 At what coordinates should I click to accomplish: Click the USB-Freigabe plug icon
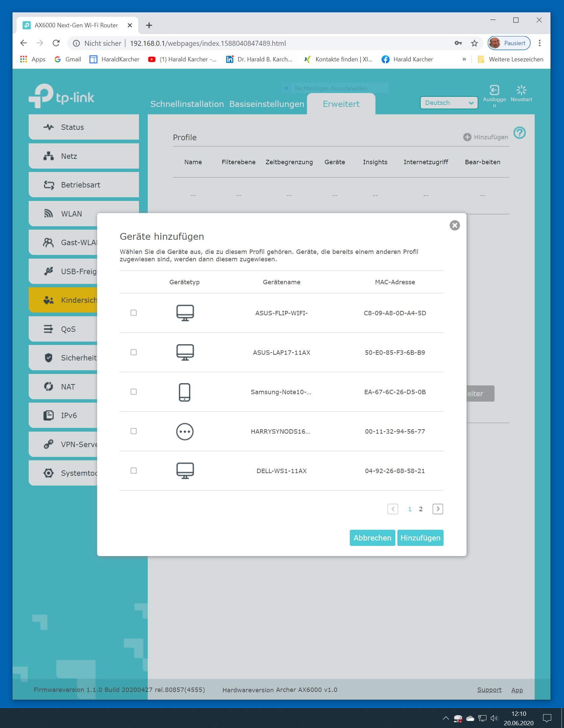[x=49, y=271]
